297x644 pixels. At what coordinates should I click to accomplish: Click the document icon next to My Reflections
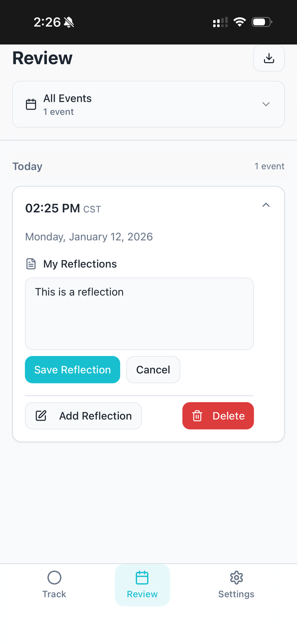(31, 263)
